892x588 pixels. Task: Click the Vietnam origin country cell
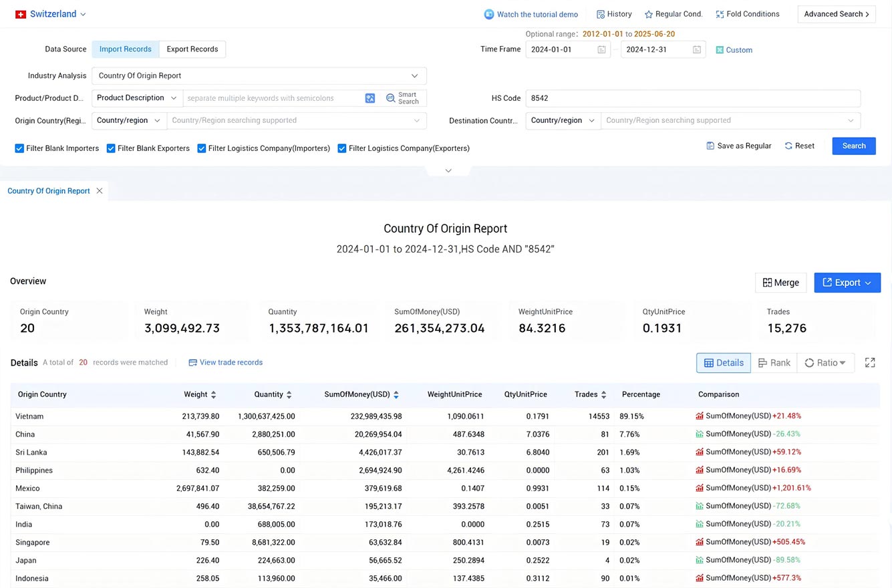tap(29, 416)
